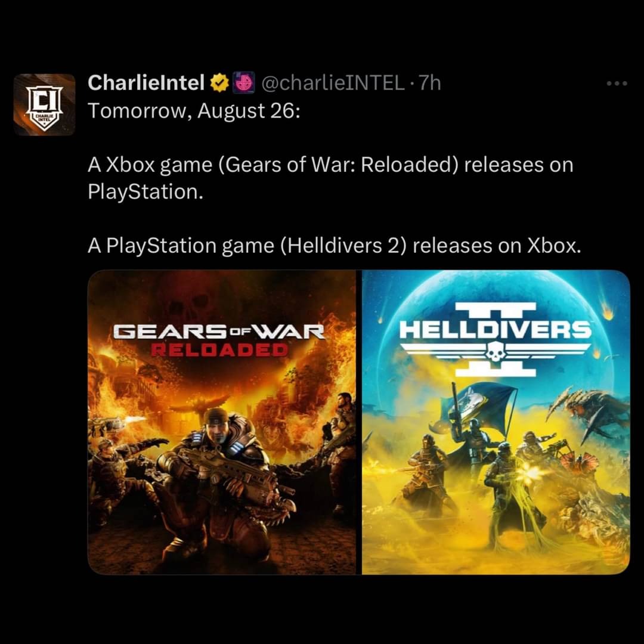This screenshot has width=644, height=644.
Task: Open the Gears of War Reloaded image
Action: click(x=222, y=422)
